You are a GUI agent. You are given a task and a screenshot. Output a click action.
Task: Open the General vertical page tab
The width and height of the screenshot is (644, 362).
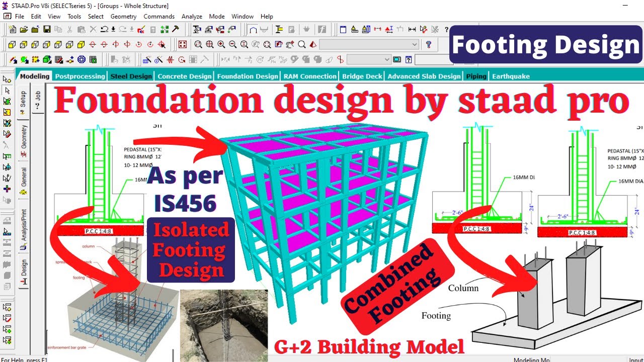(x=23, y=182)
